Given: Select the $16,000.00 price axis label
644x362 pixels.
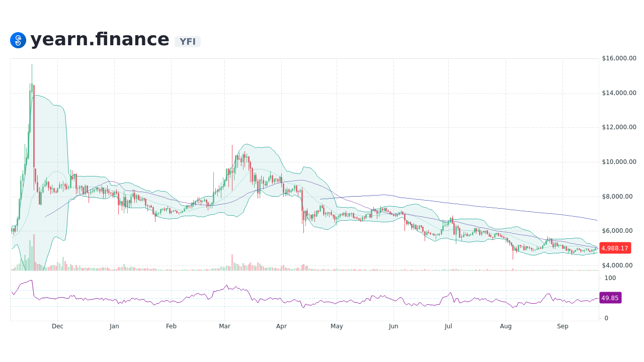Looking at the screenshot, I should coord(619,58).
